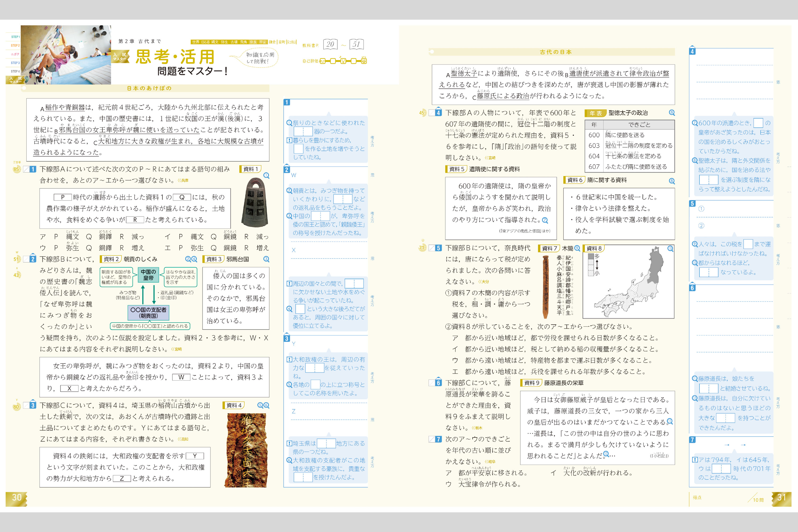Screen dimensions: 798x532
Task: Click magnifier icon ⑥ beside 資料4 label
Action: coord(266,405)
